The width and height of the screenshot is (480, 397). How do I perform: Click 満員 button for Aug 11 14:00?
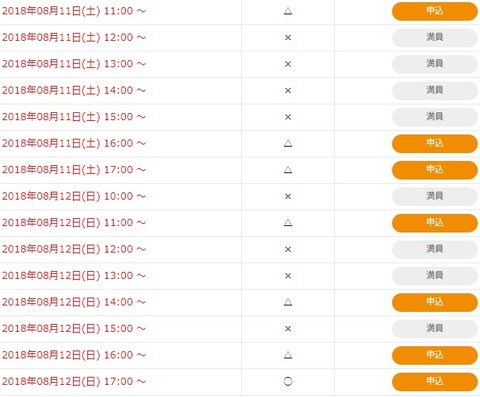coord(435,90)
